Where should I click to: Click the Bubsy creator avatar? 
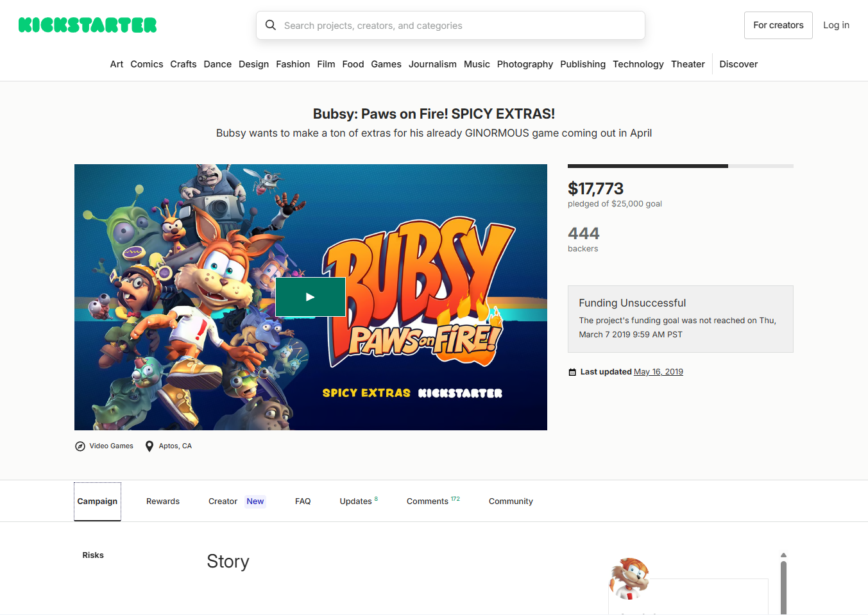click(629, 578)
